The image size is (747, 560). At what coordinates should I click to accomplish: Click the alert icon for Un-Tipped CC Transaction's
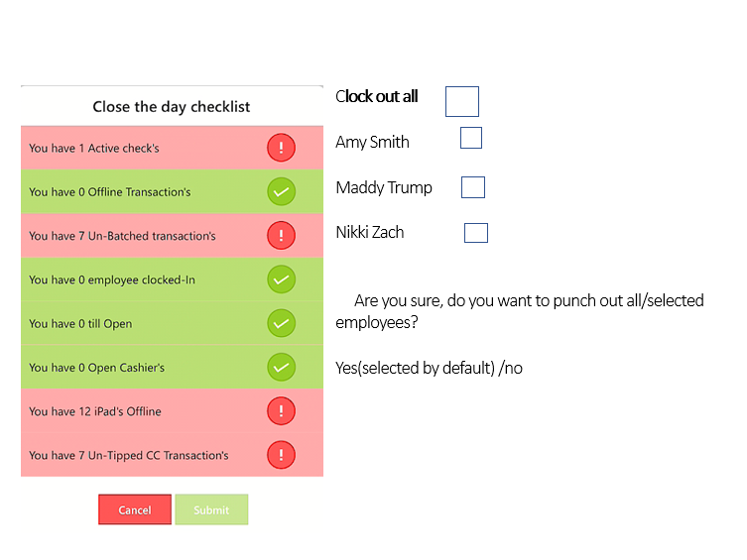[x=281, y=455]
